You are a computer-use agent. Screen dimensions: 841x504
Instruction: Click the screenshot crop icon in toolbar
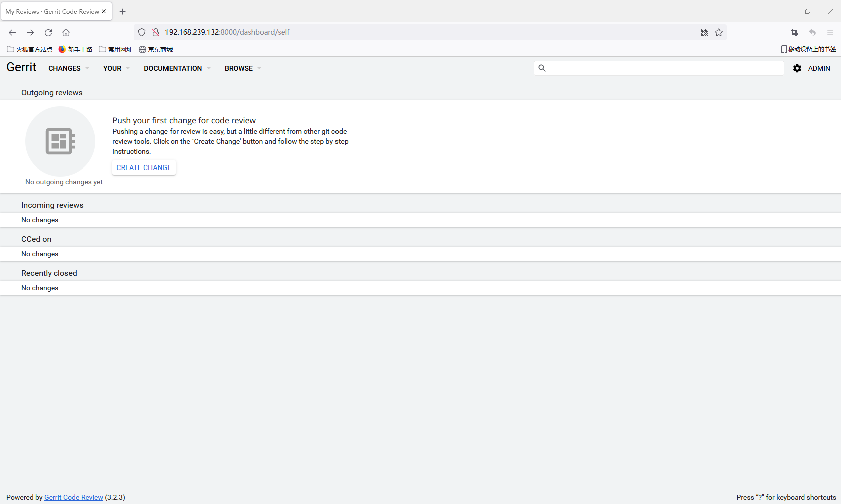pyautogui.click(x=794, y=32)
